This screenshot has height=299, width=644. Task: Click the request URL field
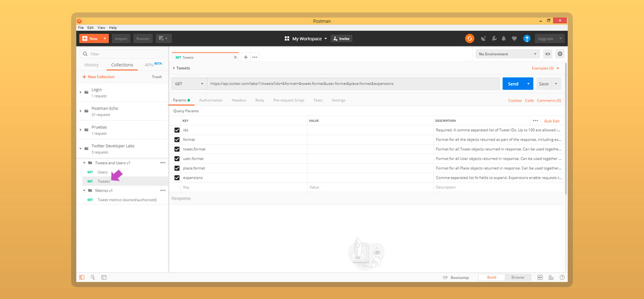tap(353, 84)
